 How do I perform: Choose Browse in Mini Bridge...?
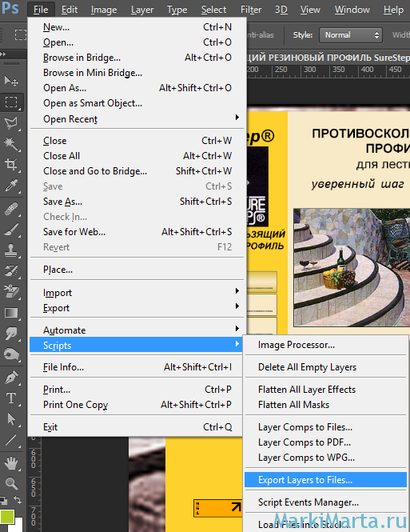(137, 73)
